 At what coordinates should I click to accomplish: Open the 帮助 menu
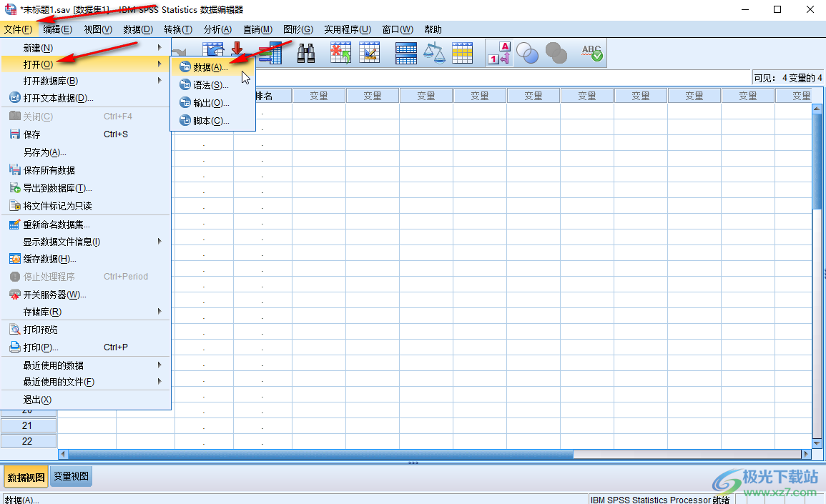(433, 29)
